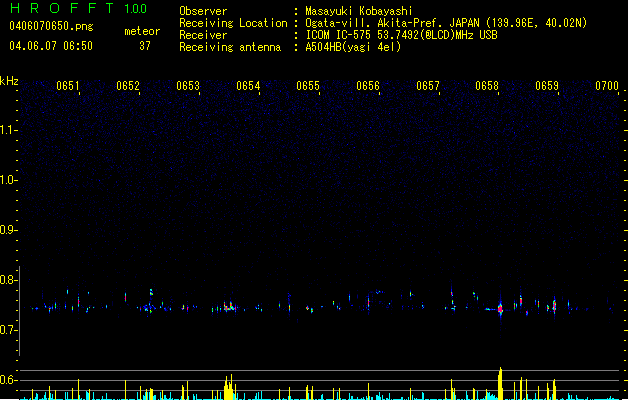629x400 pixels.
Task: Select the Ogata-vill. Akita-Pref. JAPAN location text
Action: [446, 23]
